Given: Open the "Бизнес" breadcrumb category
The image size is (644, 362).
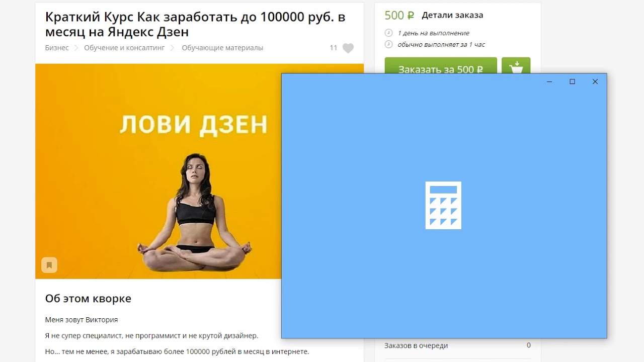Looking at the screenshot, I should click(57, 48).
